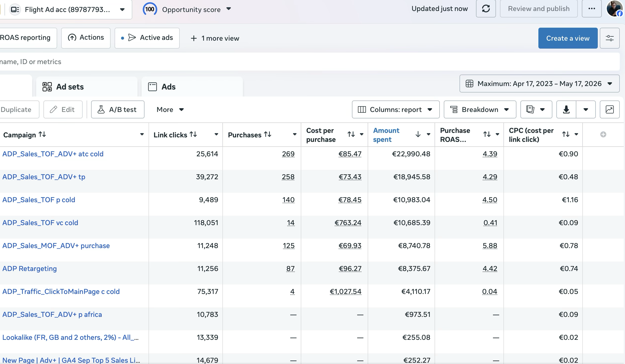
Task: Click the €73.43 cost per purchase value
Action: [x=350, y=177]
